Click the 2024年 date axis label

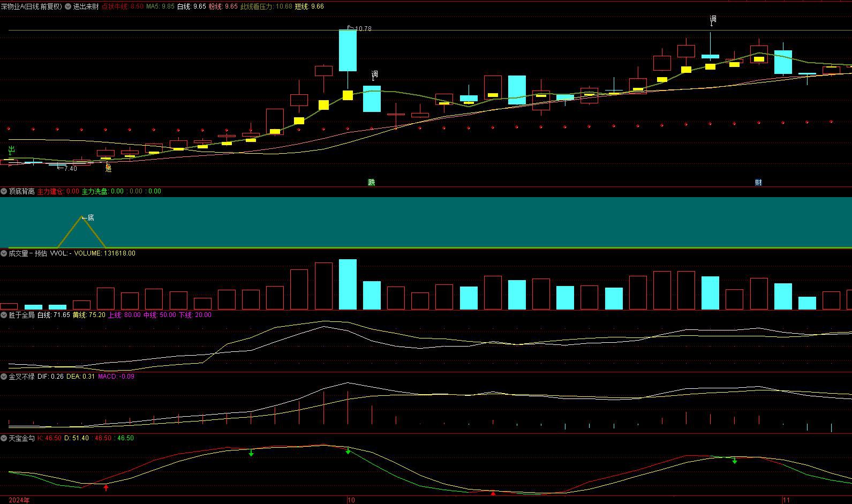pos(19,500)
